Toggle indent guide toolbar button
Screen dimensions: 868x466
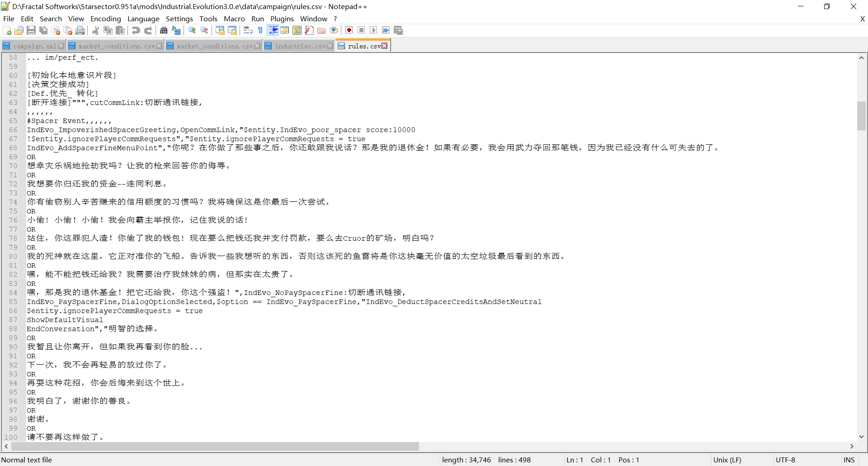[273, 30]
